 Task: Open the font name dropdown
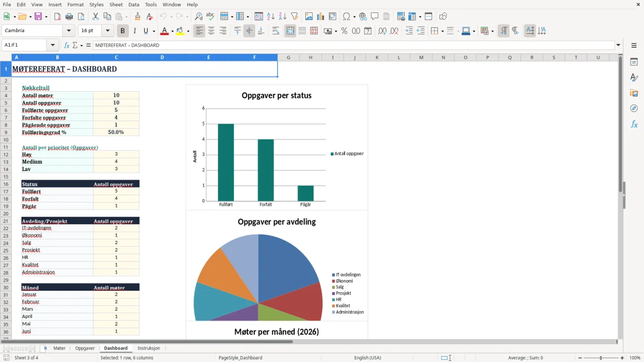point(69,31)
